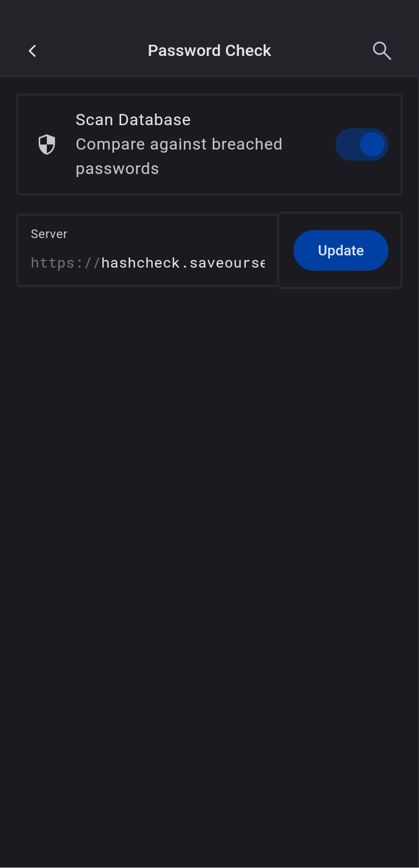The width and height of the screenshot is (419, 868).
Task: Click the greyed https:// prefix in Server field
Action: 65,263
